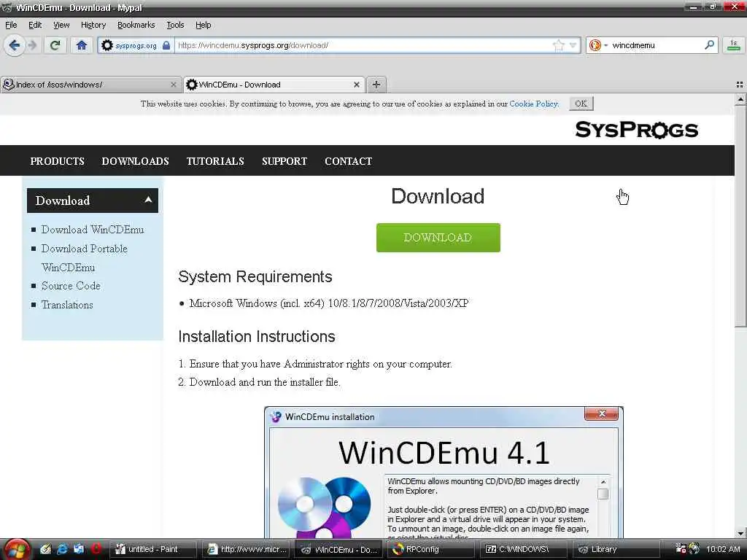The height and width of the screenshot is (560, 747).
Task: Click the first system tray icon
Action: pyautogui.click(x=681, y=549)
